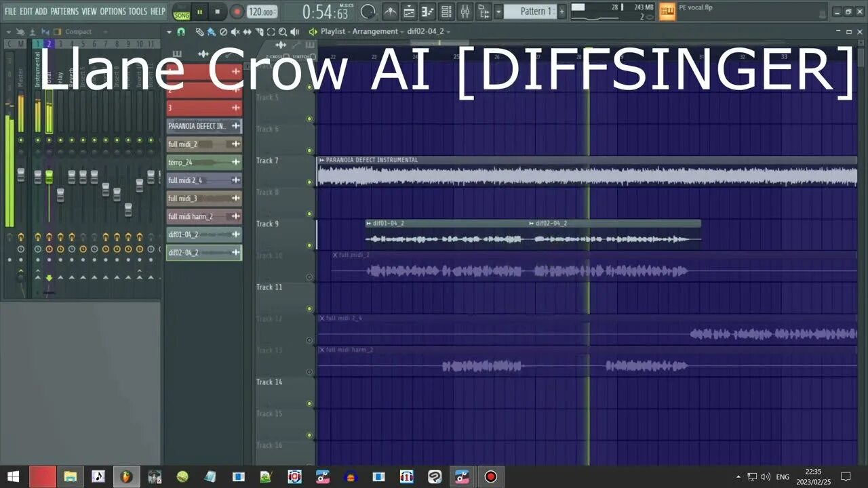
Task: Toggle the Track 12 mute light
Action: (310, 340)
